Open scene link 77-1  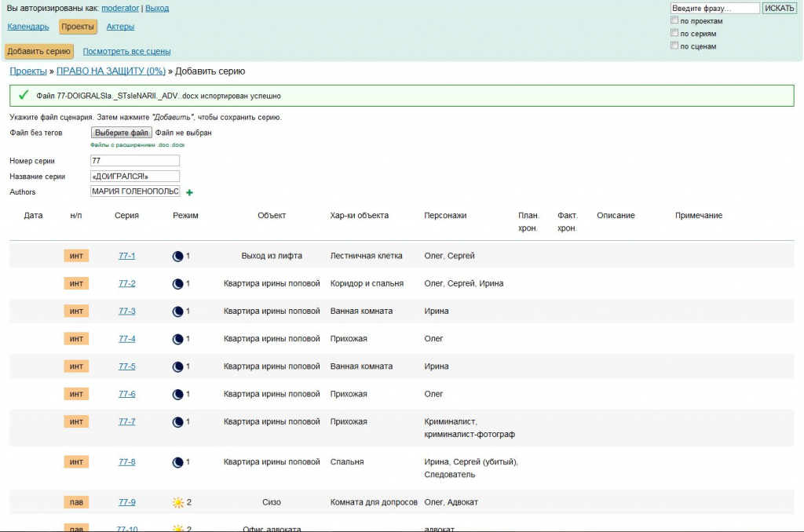[x=126, y=256]
